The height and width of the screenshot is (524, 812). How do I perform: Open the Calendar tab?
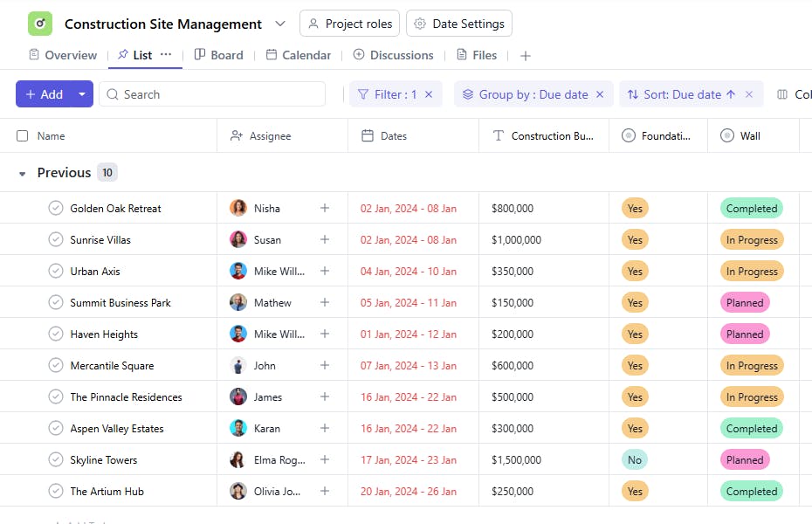click(x=298, y=55)
